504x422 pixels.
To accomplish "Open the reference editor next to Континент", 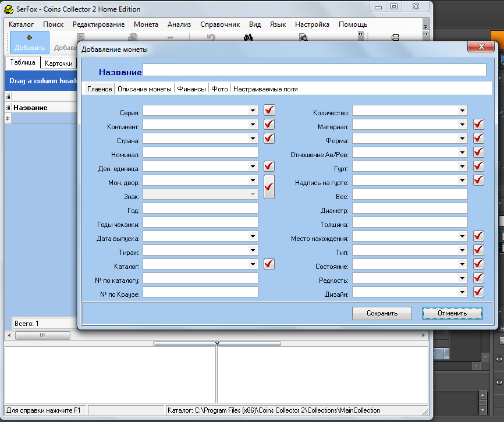I will point(269,125).
